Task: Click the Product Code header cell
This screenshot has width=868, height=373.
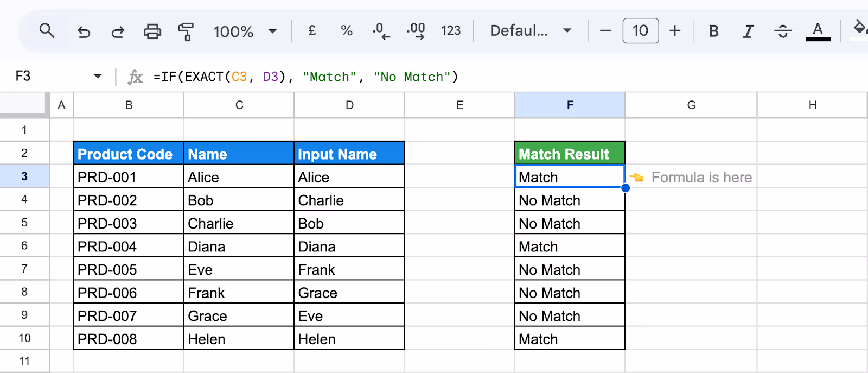Action: tap(129, 154)
